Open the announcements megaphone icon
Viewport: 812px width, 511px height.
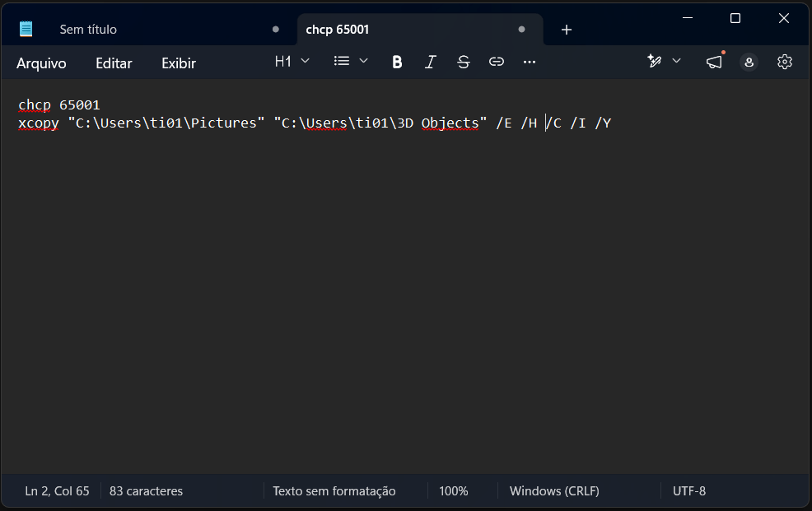(714, 62)
